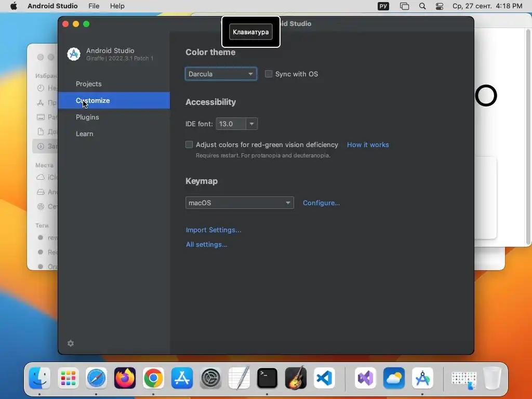Enable red-green vision deficiency color adjustment
This screenshot has height=399, width=532.
[x=189, y=144]
